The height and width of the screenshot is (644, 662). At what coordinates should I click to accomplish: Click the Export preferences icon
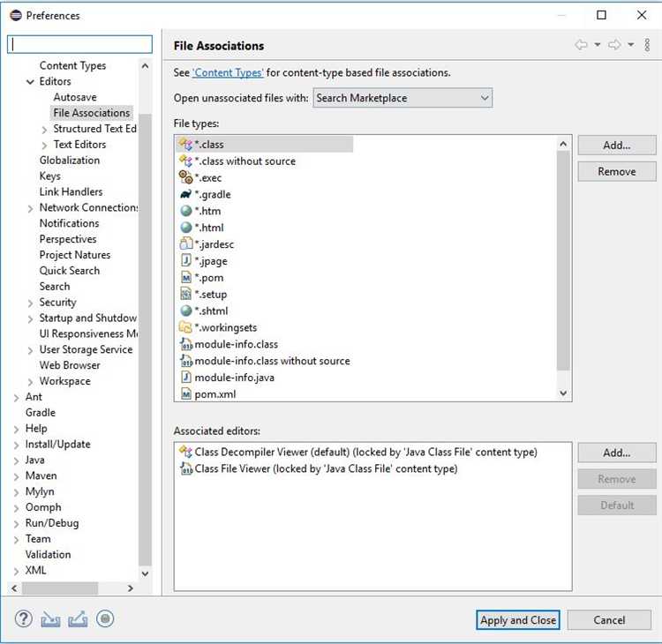78,619
